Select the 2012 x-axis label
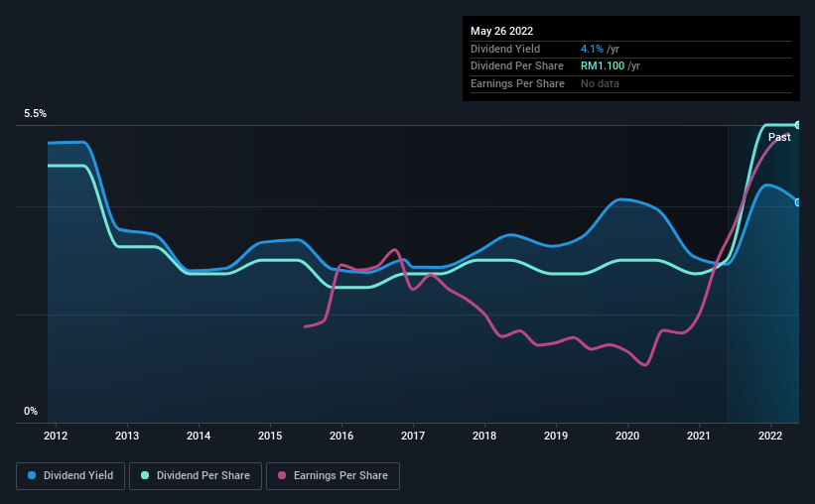This screenshot has width=815, height=504. pos(56,436)
